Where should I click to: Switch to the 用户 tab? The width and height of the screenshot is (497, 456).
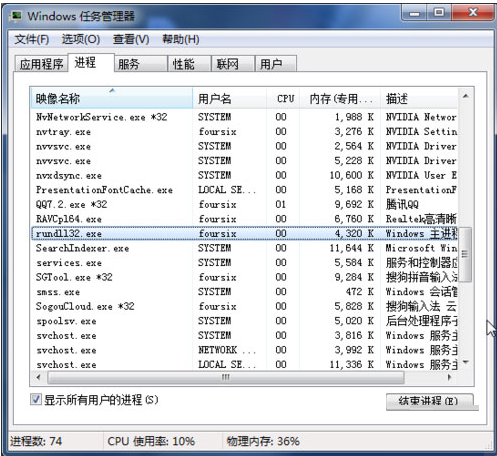click(x=275, y=64)
